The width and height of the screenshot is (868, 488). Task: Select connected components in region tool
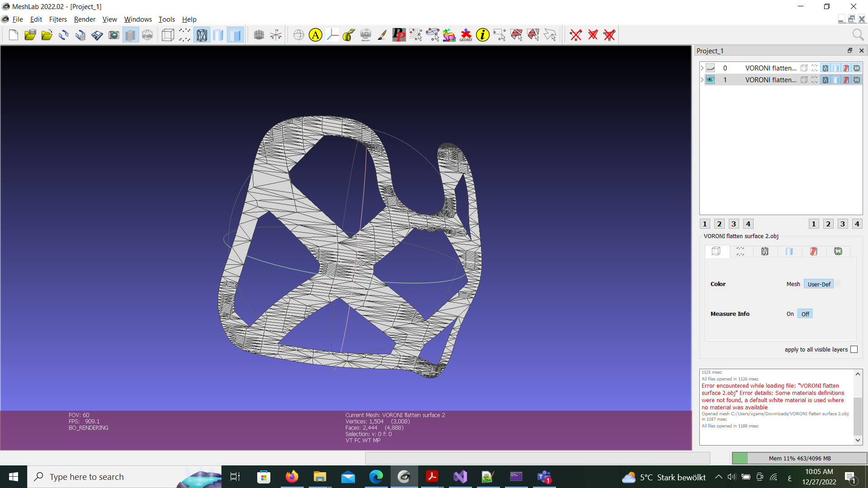coord(533,35)
